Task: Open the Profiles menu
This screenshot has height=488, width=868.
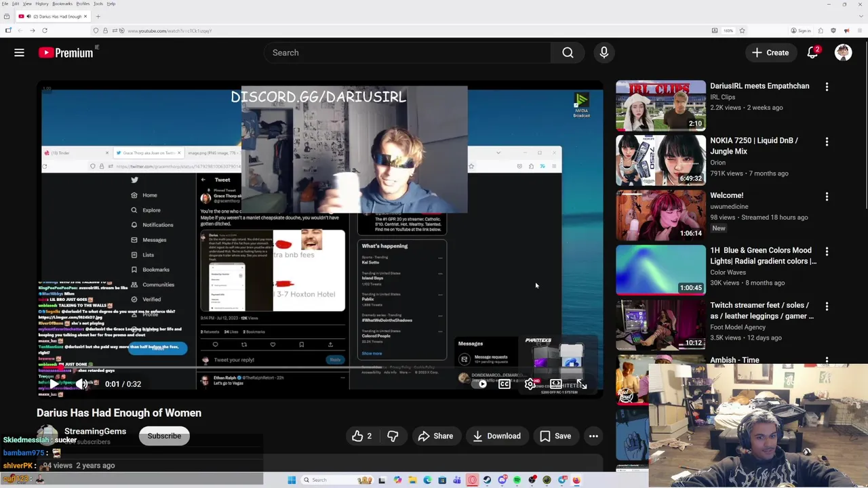Action: point(83,3)
